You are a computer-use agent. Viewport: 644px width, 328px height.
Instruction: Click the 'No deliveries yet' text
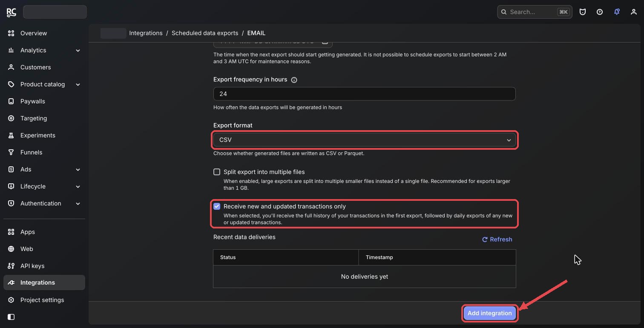tap(365, 277)
